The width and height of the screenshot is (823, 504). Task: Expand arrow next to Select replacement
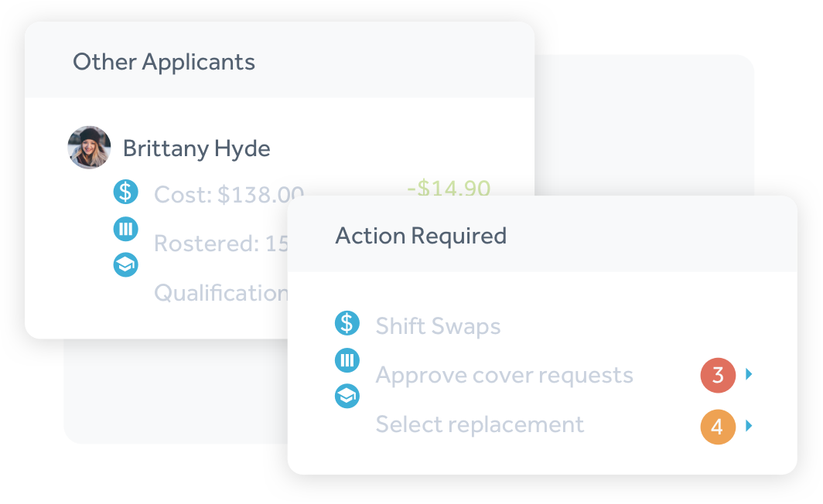tap(749, 425)
